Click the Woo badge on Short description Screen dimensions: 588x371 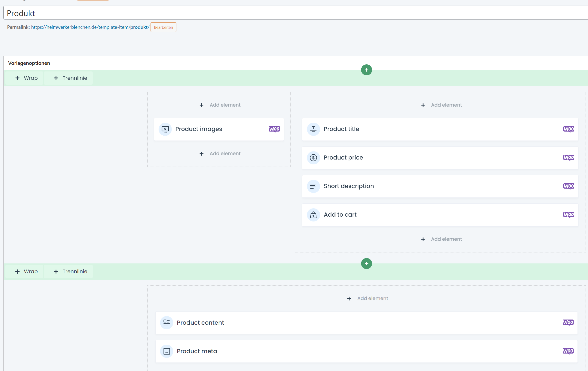[569, 186]
